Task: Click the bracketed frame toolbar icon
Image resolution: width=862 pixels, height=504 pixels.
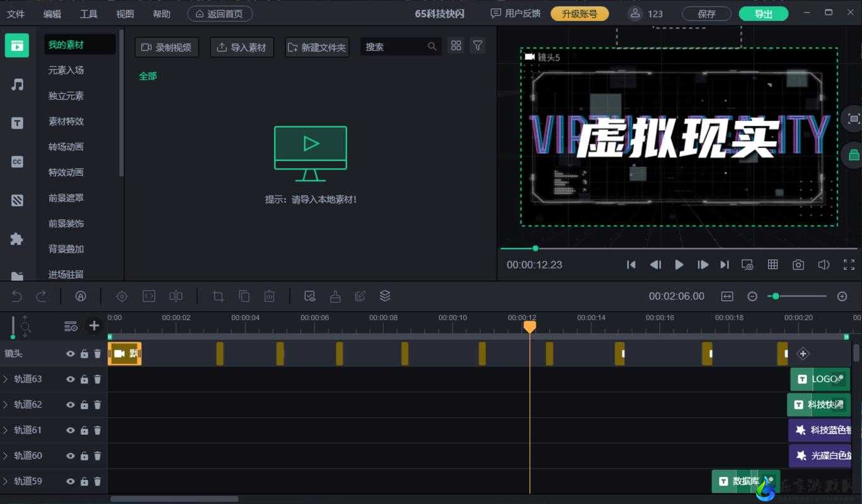Action: pyautogui.click(x=149, y=296)
